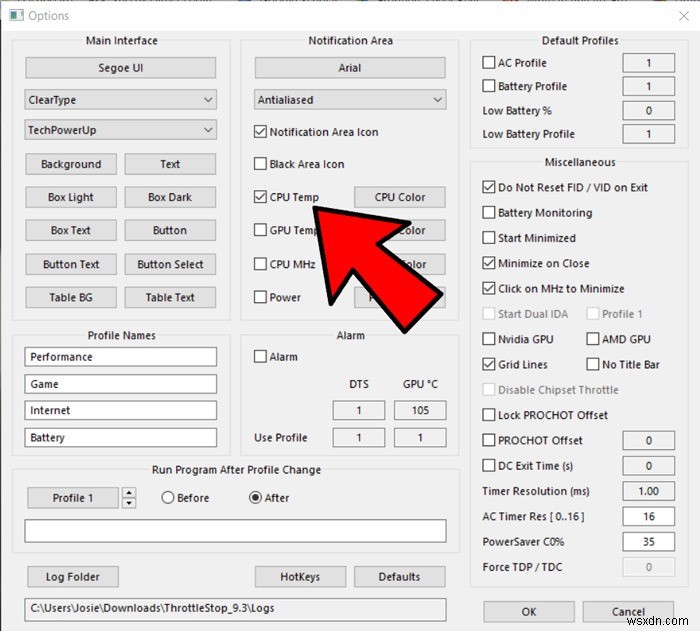
Task: Enable the CPU MHz checkbox
Action: [260, 264]
